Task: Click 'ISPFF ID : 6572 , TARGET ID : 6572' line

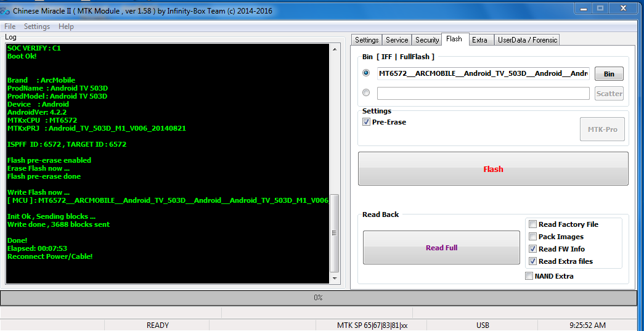Action: coord(67,144)
